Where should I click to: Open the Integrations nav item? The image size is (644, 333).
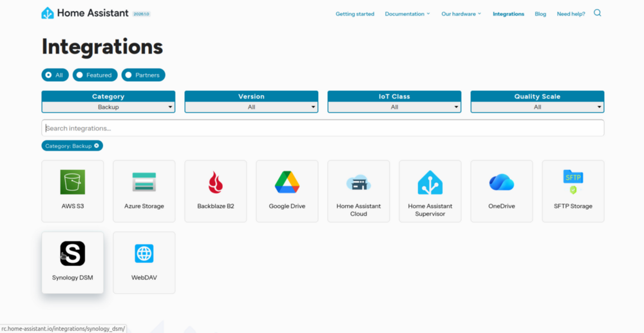(x=509, y=14)
